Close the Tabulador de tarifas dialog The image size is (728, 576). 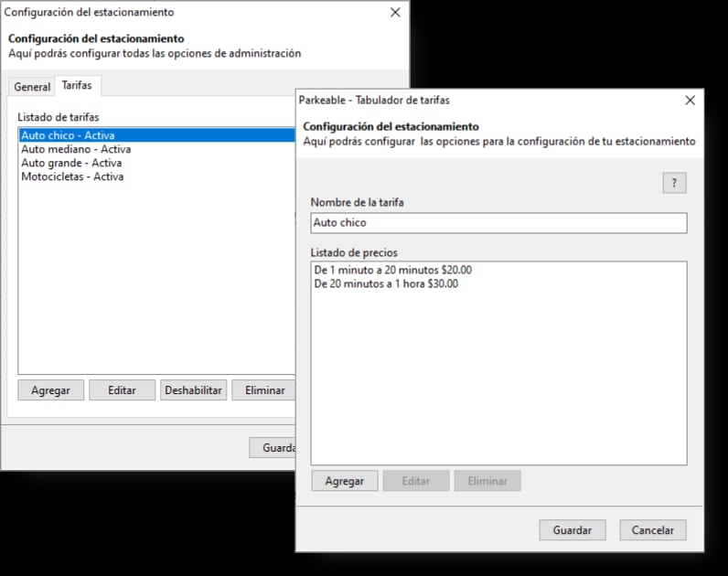click(x=690, y=101)
